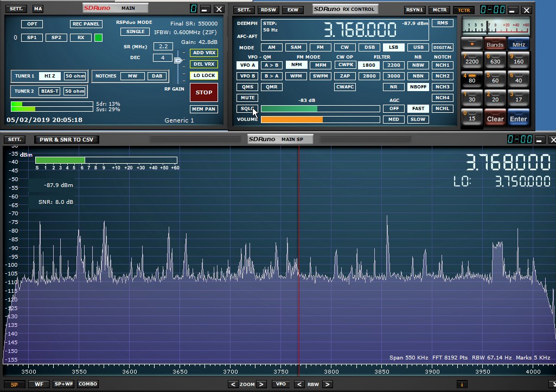The image size is (556, 392).
Task: Click MHz key on keypad
Action: (519, 44)
